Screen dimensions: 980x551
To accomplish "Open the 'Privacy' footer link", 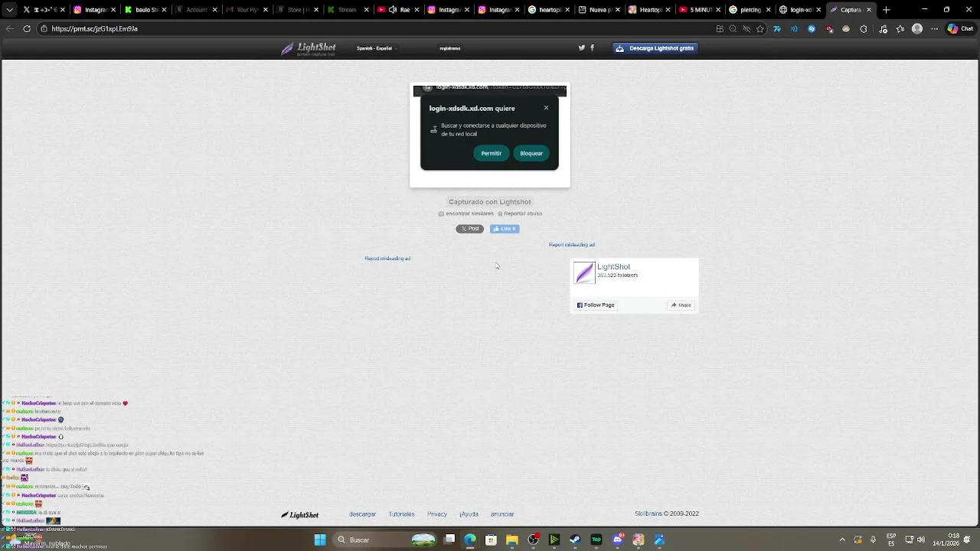I will coord(437,514).
